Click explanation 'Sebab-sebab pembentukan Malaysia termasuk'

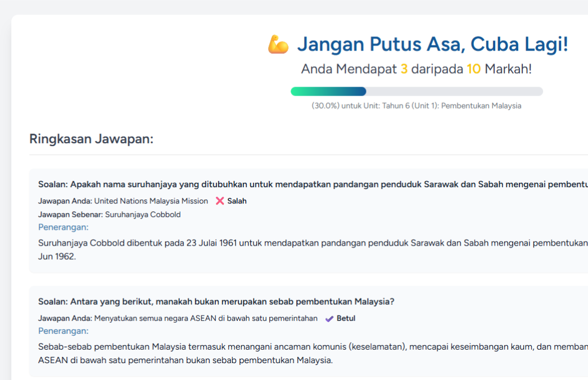[313, 347]
